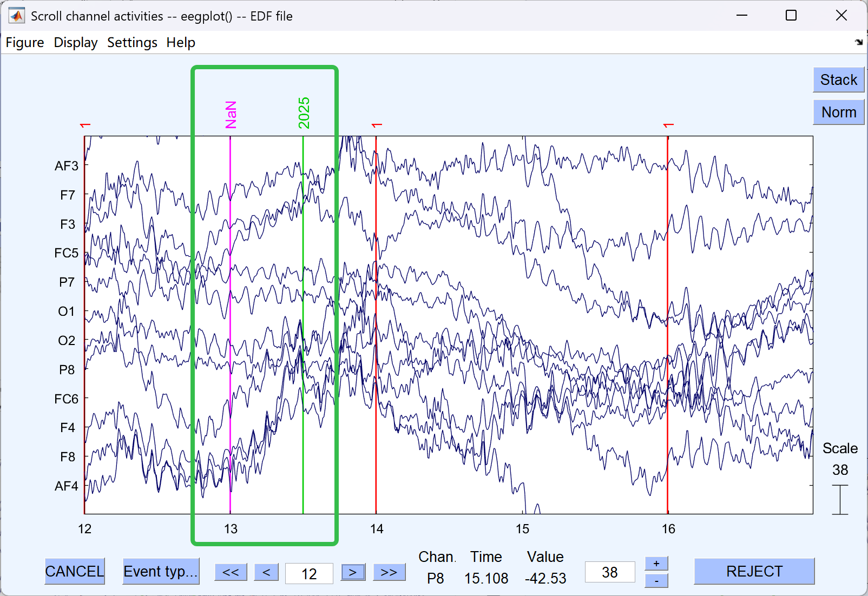Click the P7 channel label
Screen dimensions: 868x596
tap(67, 282)
